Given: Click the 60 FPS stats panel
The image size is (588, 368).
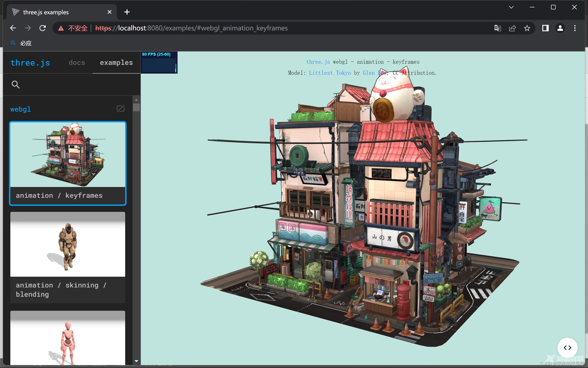Looking at the screenshot, I should click(x=159, y=62).
